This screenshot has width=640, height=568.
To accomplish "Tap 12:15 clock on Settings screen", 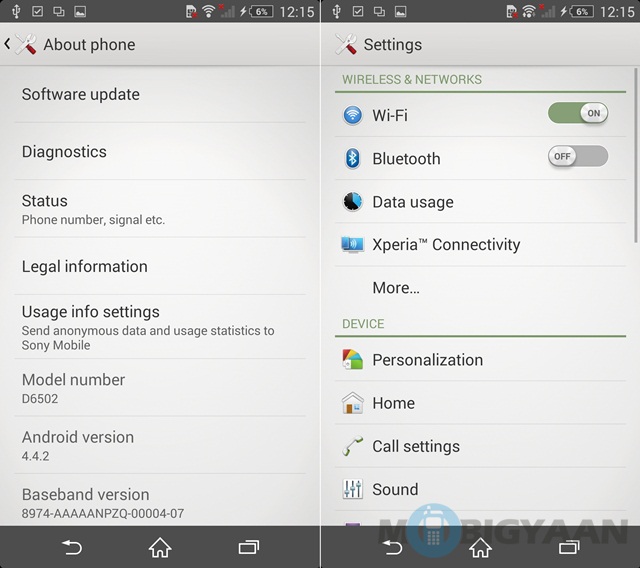I will pyautogui.click(x=617, y=11).
